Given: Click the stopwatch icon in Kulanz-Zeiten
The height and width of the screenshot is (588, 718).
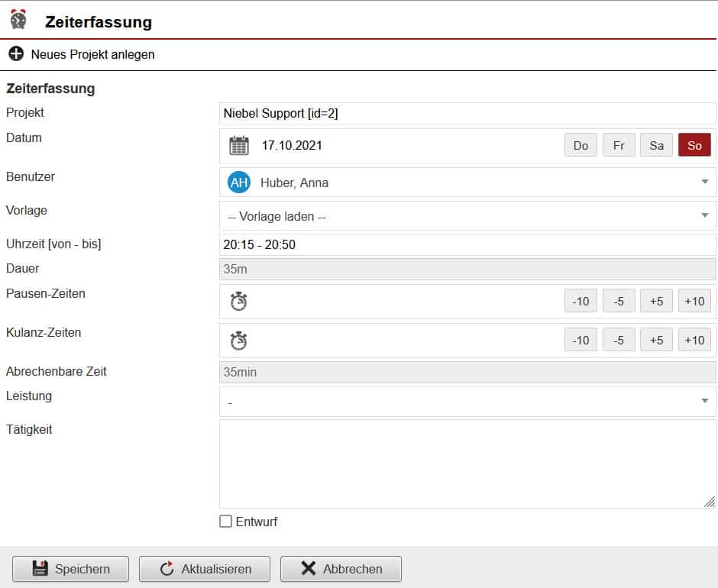Looking at the screenshot, I should point(239,341).
